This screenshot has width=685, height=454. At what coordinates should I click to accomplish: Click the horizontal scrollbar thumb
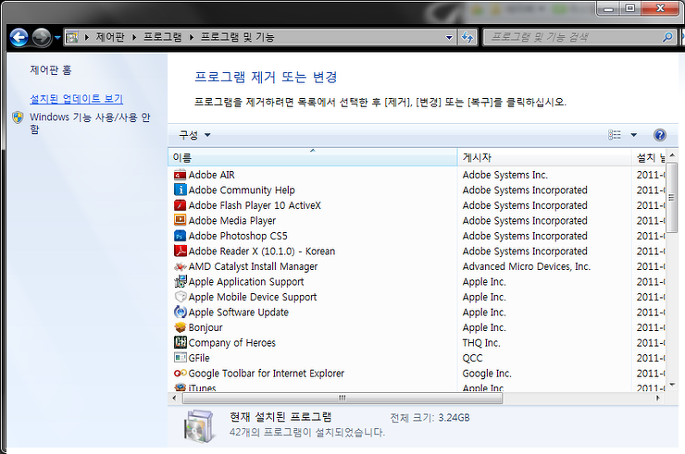[342, 398]
